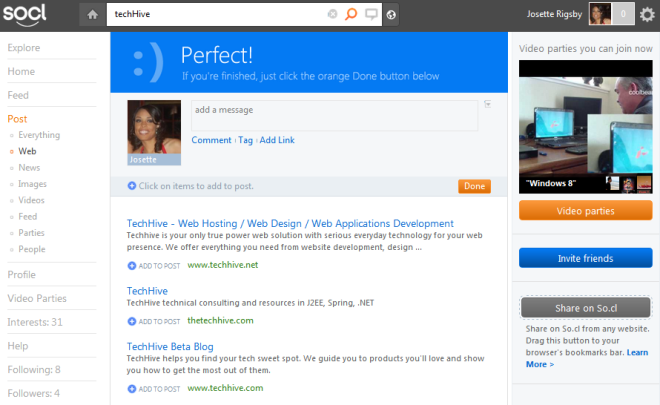The width and height of the screenshot is (660, 405).
Task: Click plus icon beside 'Click on items'
Action: pos(132,186)
